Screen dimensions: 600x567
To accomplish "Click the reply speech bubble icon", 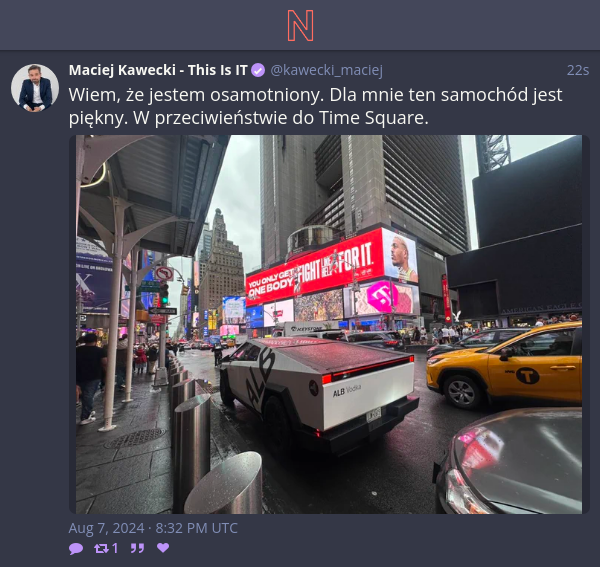I will point(76,548).
